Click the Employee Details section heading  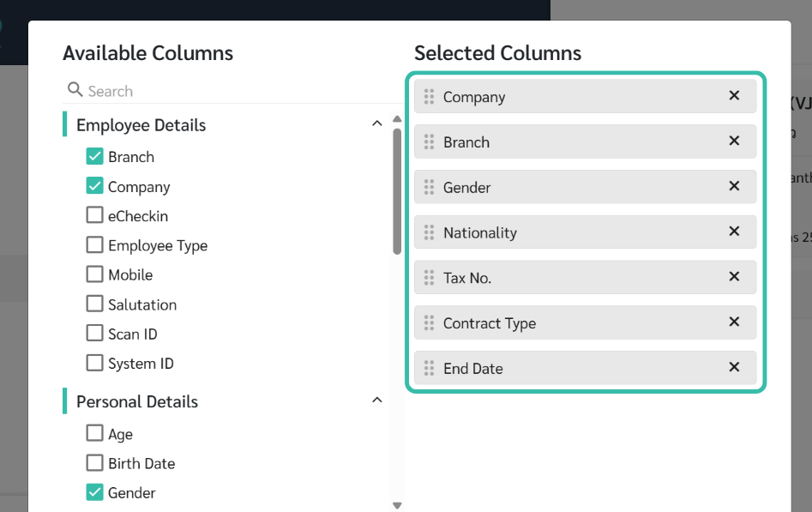point(141,125)
